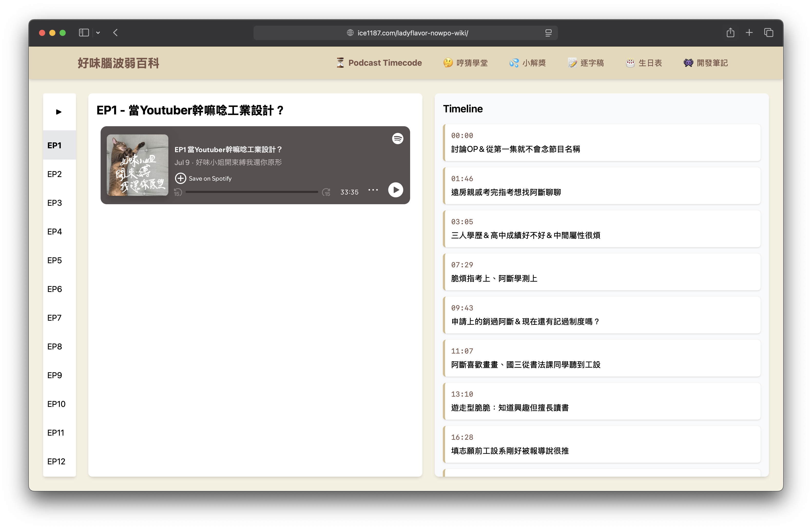Rewind 15 seconds in the player

178,192
